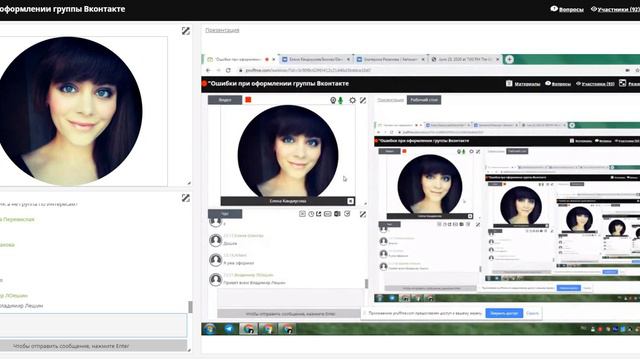Open Telegram in the largest shared taskbar
This screenshot has height=360, width=640.
(229, 329)
